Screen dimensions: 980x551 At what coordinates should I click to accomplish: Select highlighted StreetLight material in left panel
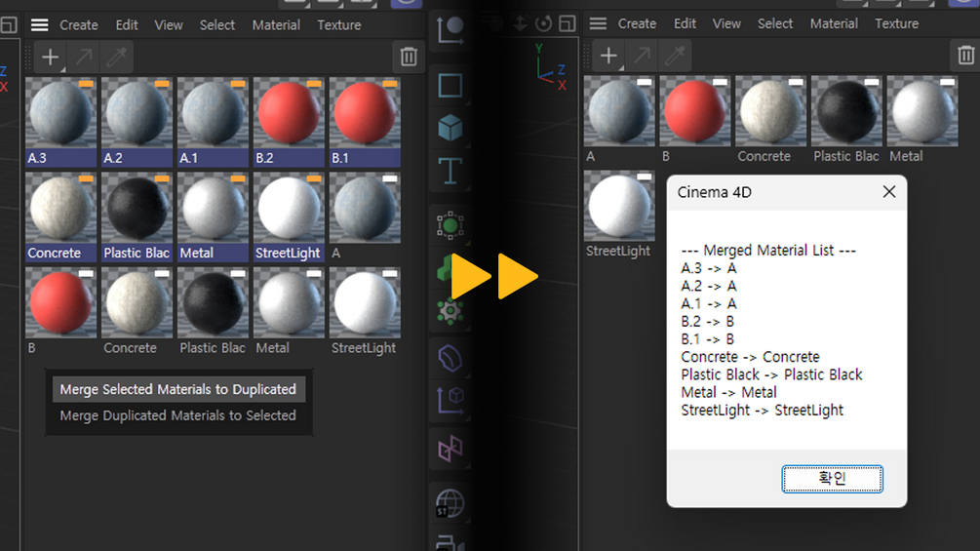coord(289,208)
